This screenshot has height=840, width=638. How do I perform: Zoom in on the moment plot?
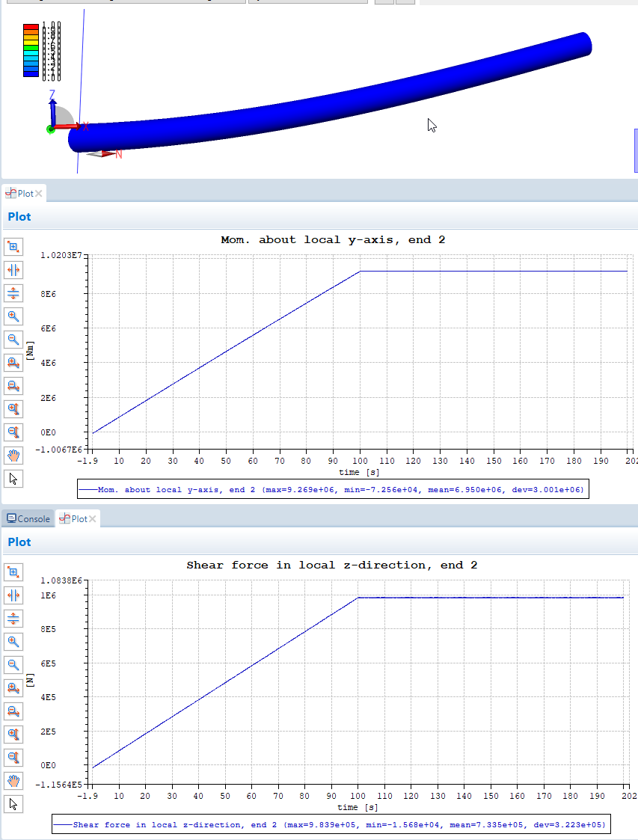point(13,316)
